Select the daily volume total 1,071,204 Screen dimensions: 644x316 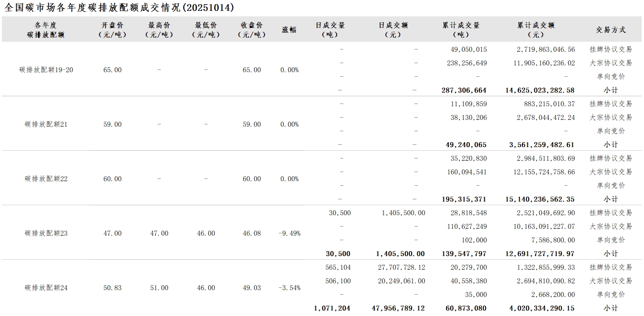pyautogui.click(x=332, y=308)
